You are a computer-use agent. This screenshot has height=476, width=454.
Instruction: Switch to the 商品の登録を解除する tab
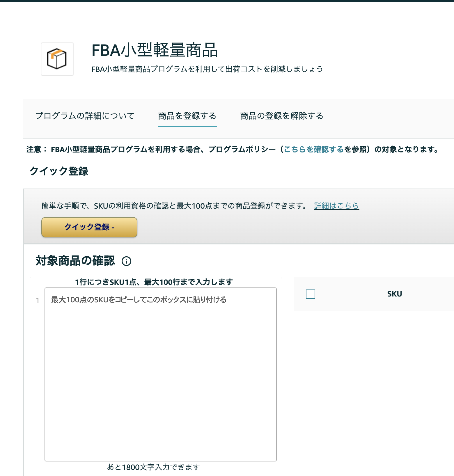(281, 116)
